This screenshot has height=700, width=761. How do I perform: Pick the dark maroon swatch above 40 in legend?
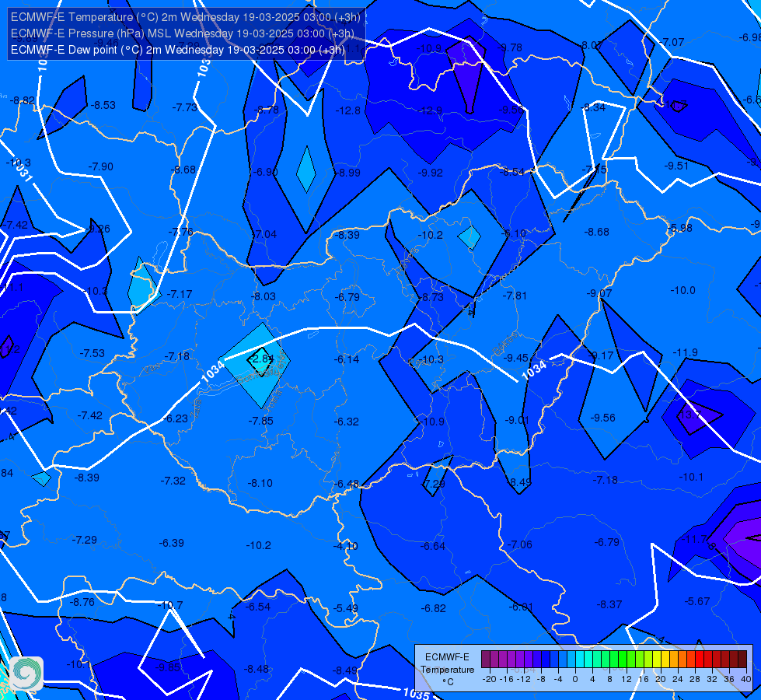(x=742, y=660)
